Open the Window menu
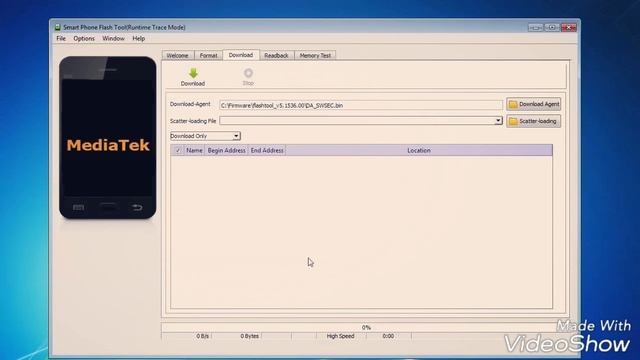Viewport: 640px width, 360px height. pos(113,38)
